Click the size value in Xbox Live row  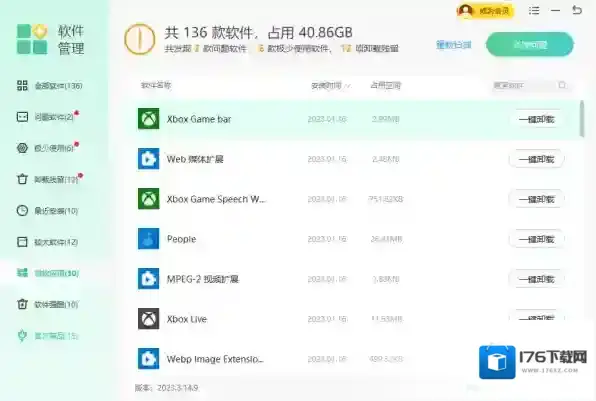386,319
